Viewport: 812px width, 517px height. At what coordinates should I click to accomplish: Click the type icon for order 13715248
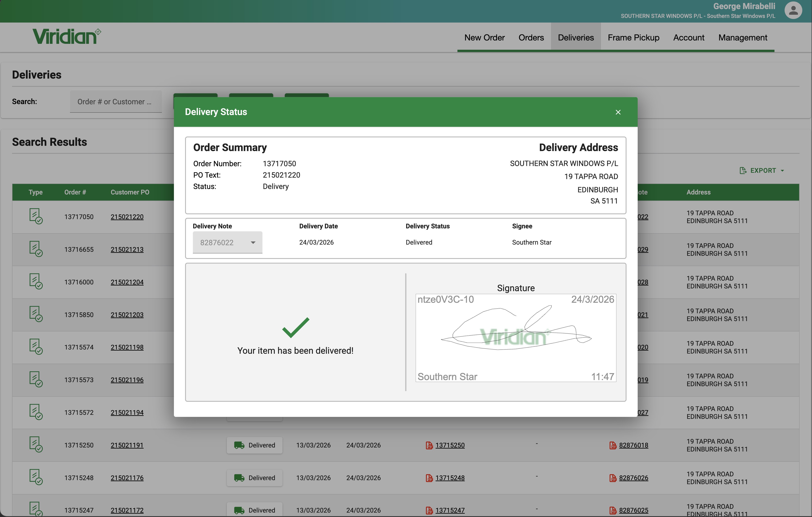coord(36,477)
